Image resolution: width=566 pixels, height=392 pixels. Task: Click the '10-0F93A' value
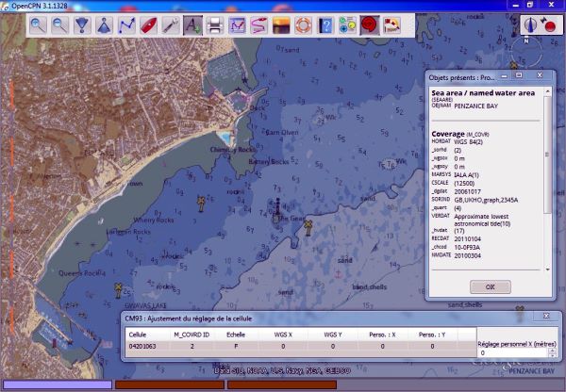467,248
